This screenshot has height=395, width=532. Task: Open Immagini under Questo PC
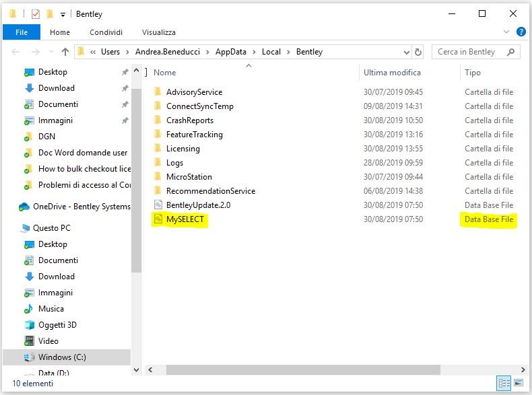(55, 293)
